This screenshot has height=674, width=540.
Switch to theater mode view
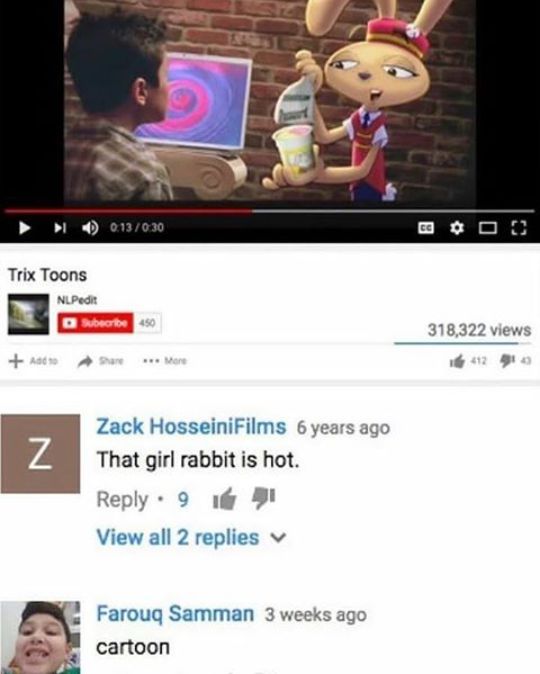tap(488, 228)
